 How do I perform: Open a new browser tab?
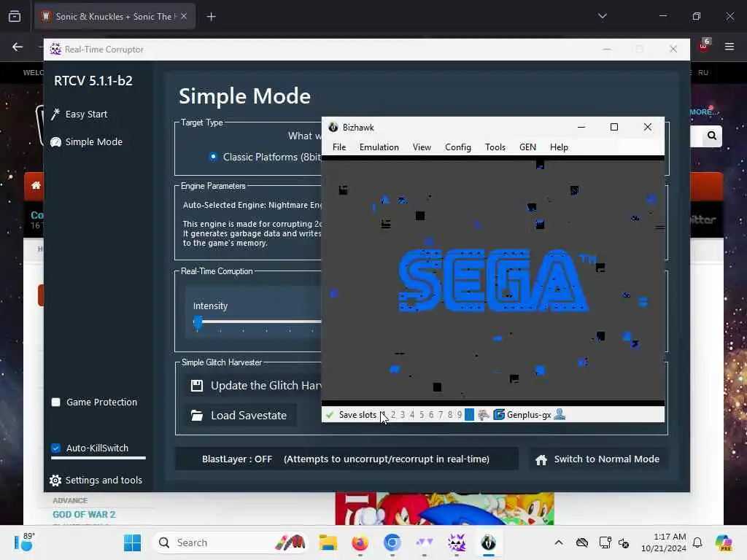click(211, 17)
